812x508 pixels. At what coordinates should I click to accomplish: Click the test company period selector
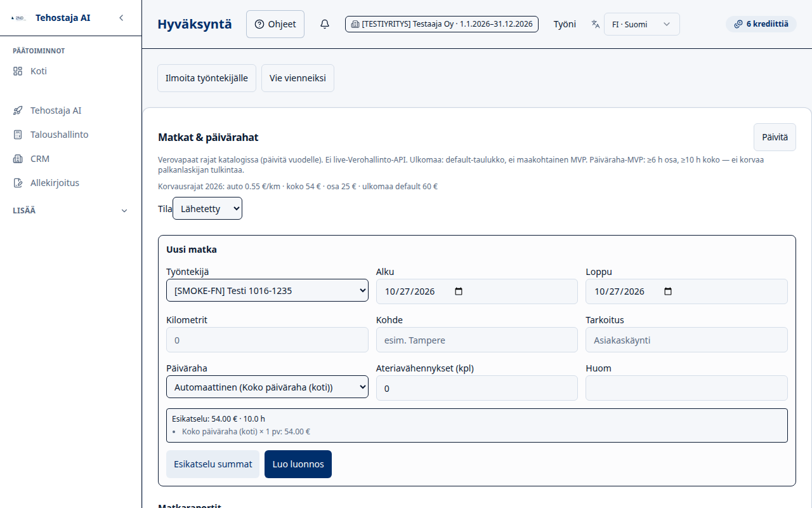point(442,24)
